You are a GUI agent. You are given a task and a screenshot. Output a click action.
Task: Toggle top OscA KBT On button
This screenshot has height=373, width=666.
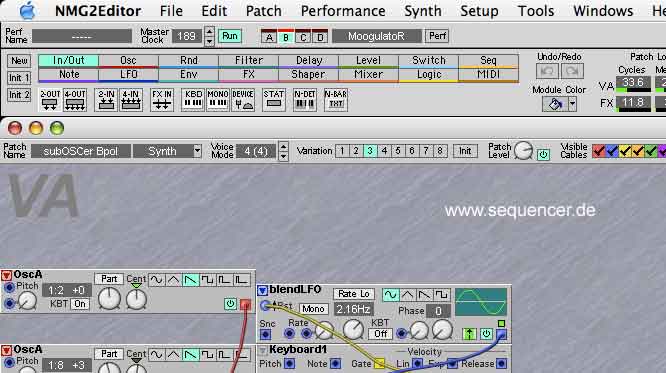point(80,304)
